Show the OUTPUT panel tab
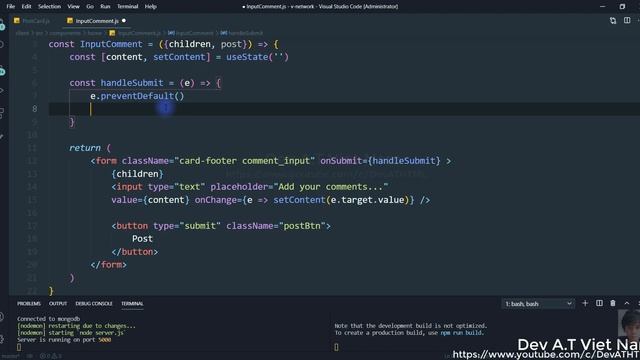 58,304
